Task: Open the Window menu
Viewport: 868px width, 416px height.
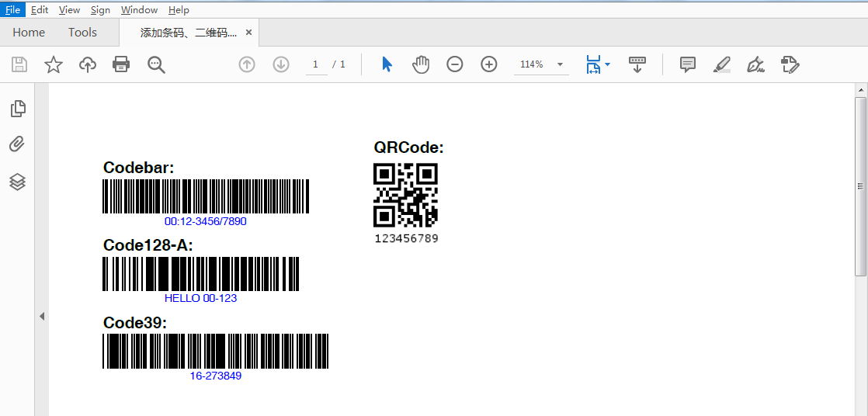Action: click(x=139, y=9)
